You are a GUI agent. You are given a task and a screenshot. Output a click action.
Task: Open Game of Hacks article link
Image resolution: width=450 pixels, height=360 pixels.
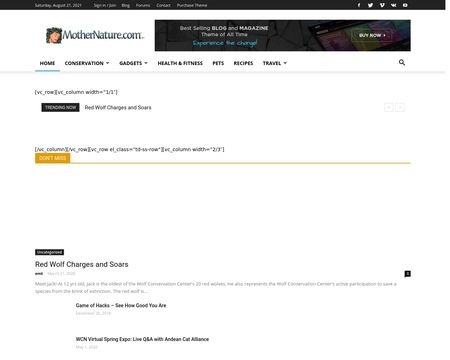(121, 305)
